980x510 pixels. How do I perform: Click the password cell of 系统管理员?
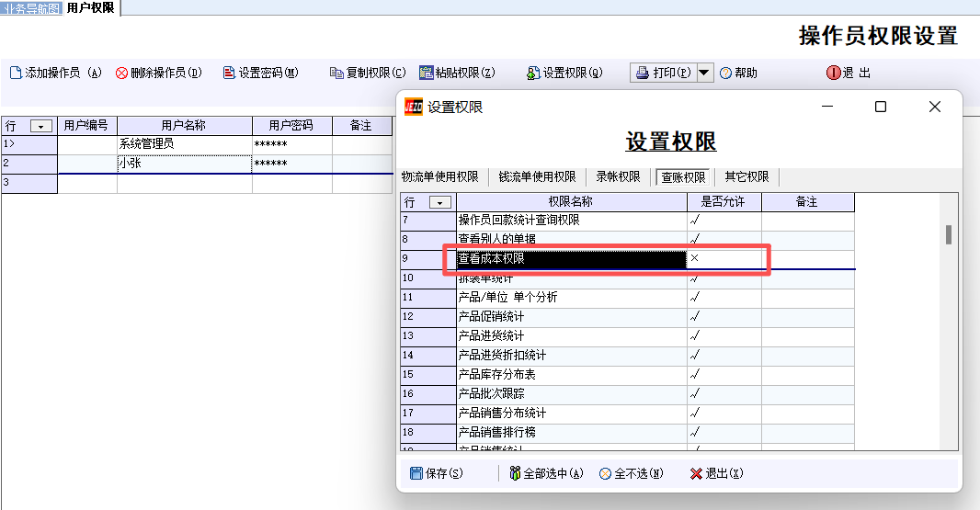(291, 144)
